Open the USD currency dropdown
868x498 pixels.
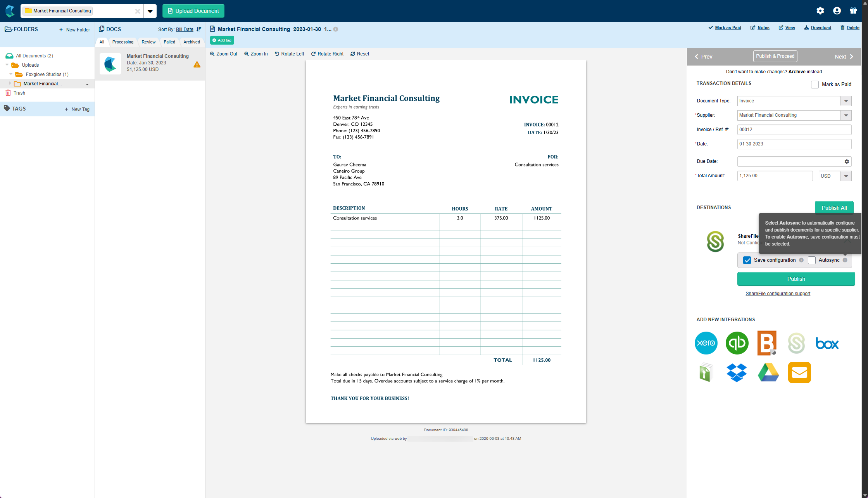[846, 176]
